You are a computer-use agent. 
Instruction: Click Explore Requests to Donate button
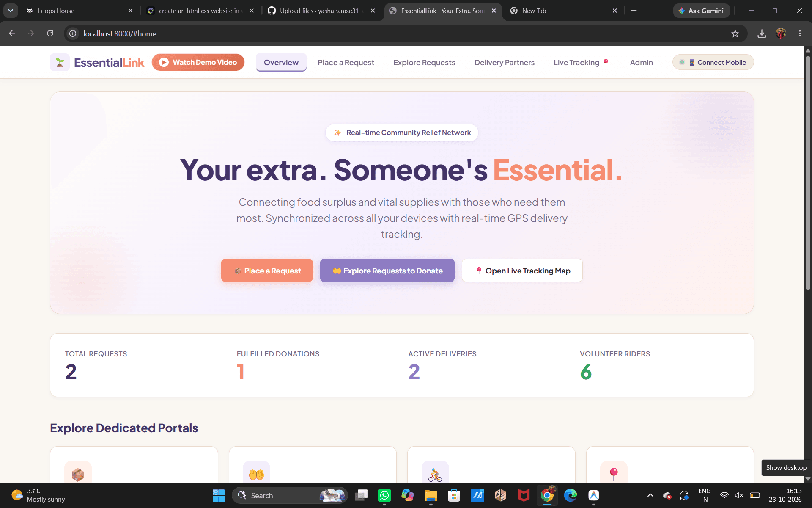click(387, 271)
